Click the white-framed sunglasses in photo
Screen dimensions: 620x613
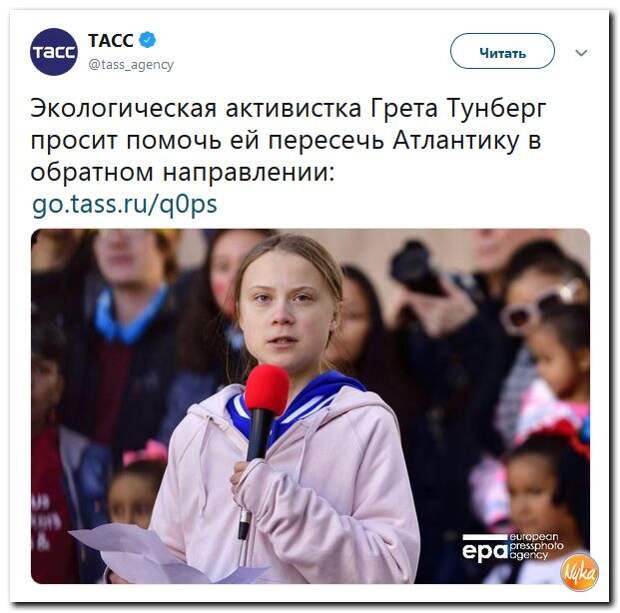coord(541,305)
